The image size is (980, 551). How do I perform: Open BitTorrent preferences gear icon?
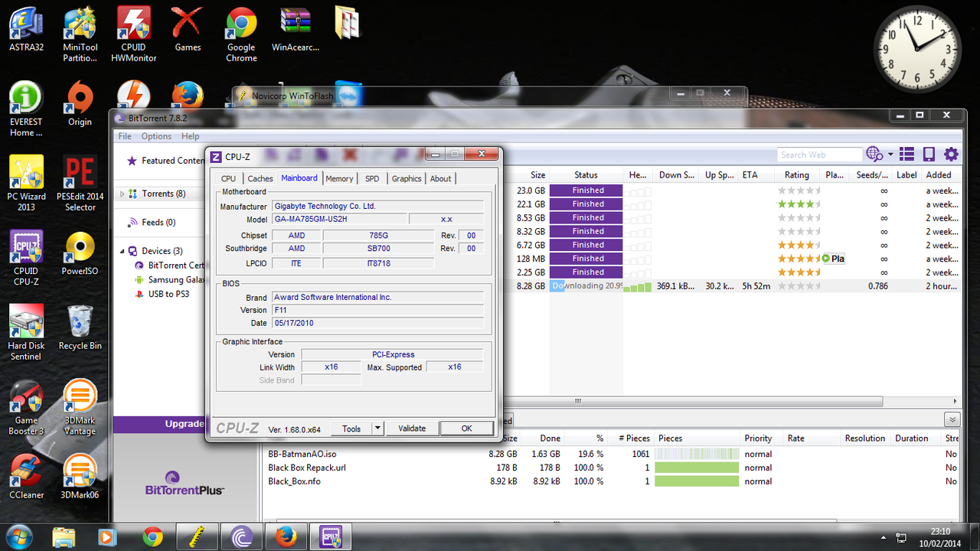(x=951, y=154)
